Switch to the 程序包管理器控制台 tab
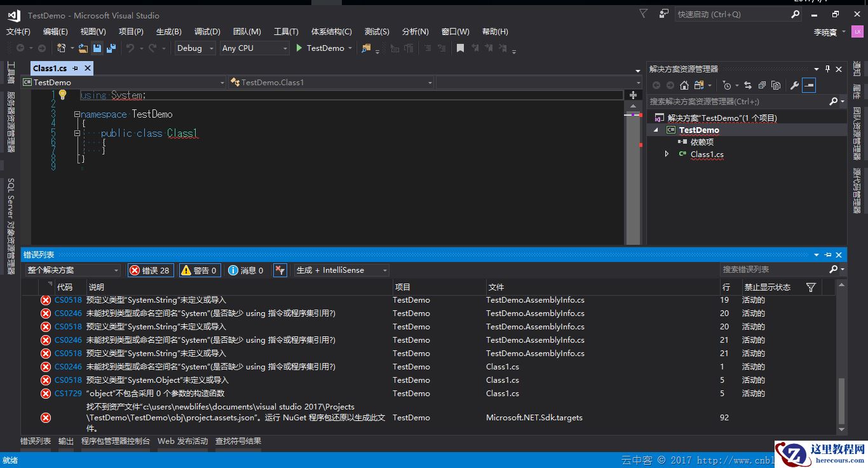Viewport: 868px width, 468px height. pyautogui.click(x=116, y=441)
